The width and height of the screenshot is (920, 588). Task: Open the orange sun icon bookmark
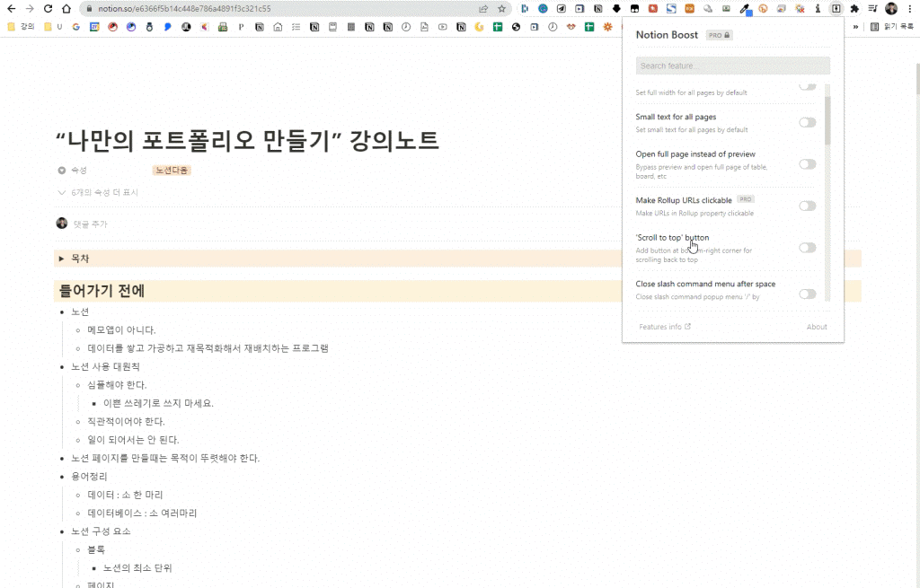607,27
